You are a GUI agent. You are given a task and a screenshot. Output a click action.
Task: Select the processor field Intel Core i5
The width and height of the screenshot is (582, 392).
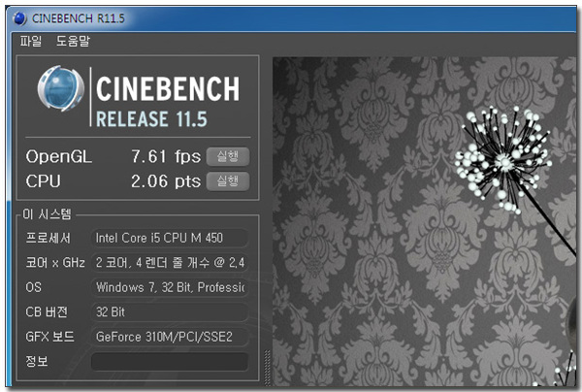pos(170,238)
